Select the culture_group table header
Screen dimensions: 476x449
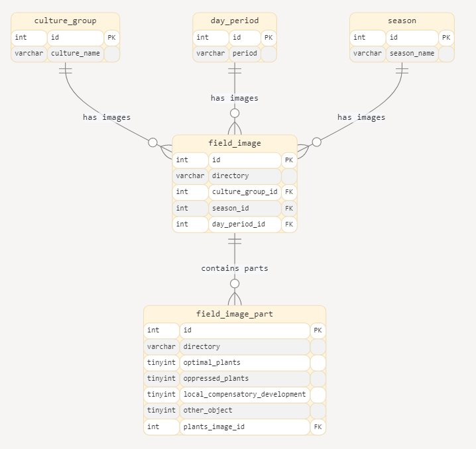point(65,21)
